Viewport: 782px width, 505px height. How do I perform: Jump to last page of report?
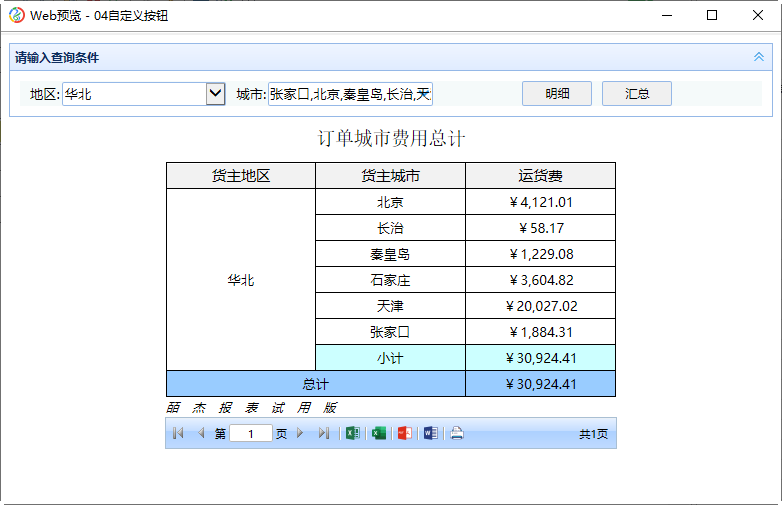point(323,434)
